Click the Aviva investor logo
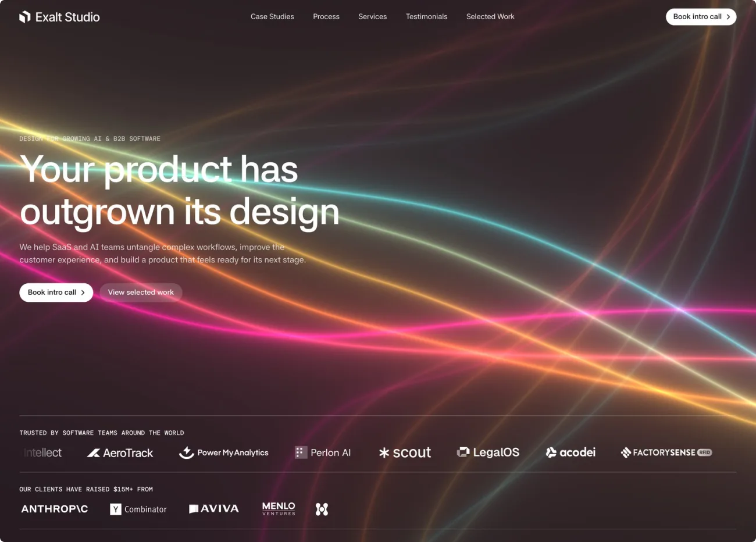The height and width of the screenshot is (542, 756). (x=214, y=509)
